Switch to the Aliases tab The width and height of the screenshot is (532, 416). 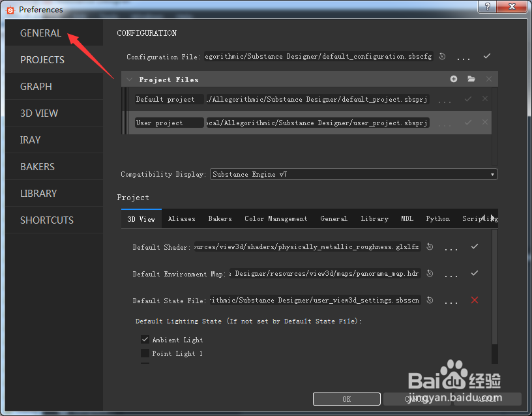tap(181, 219)
